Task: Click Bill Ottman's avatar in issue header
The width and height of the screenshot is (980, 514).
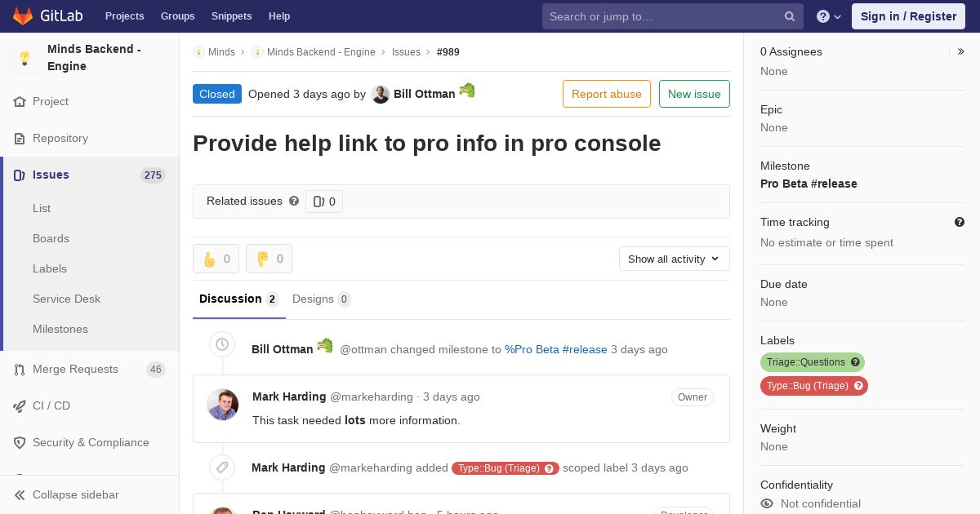Action: tap(381, 95)
